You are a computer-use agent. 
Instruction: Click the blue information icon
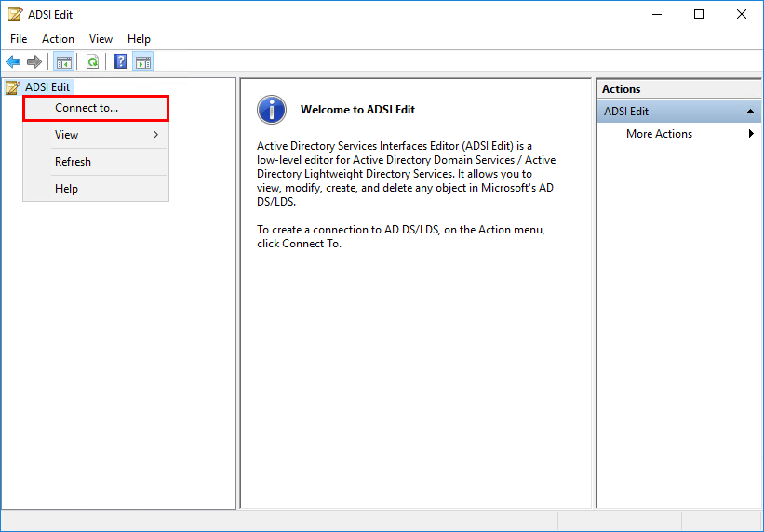point(272,110)
